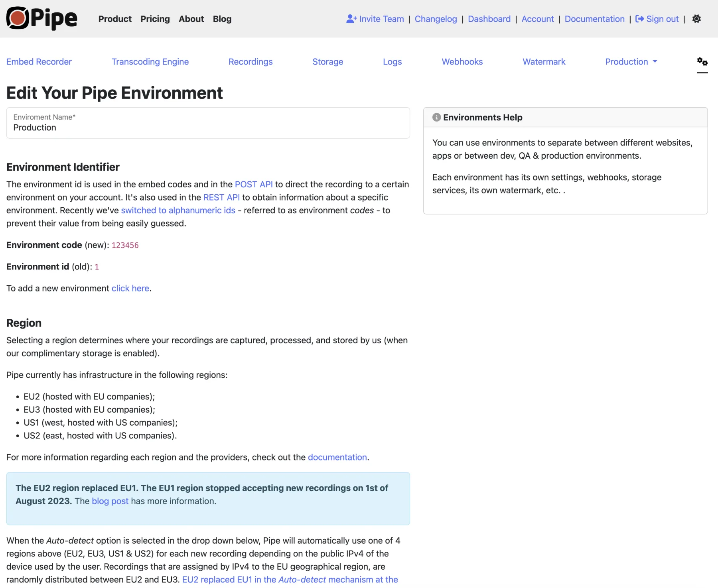Click the Edit Your Pipe Environment heading
The height and width of the screenshot is (588, 718).
coord(114,93)
